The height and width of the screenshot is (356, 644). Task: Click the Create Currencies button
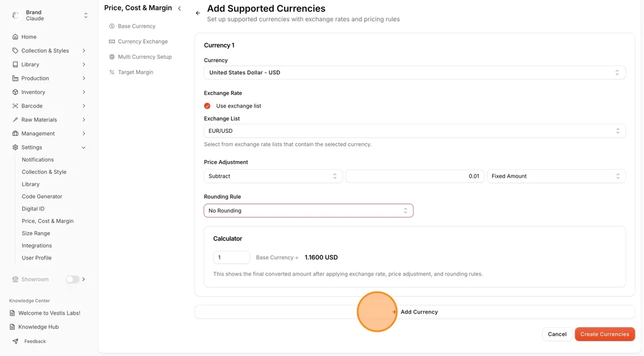pyautogui.click(x=604, y=334)
